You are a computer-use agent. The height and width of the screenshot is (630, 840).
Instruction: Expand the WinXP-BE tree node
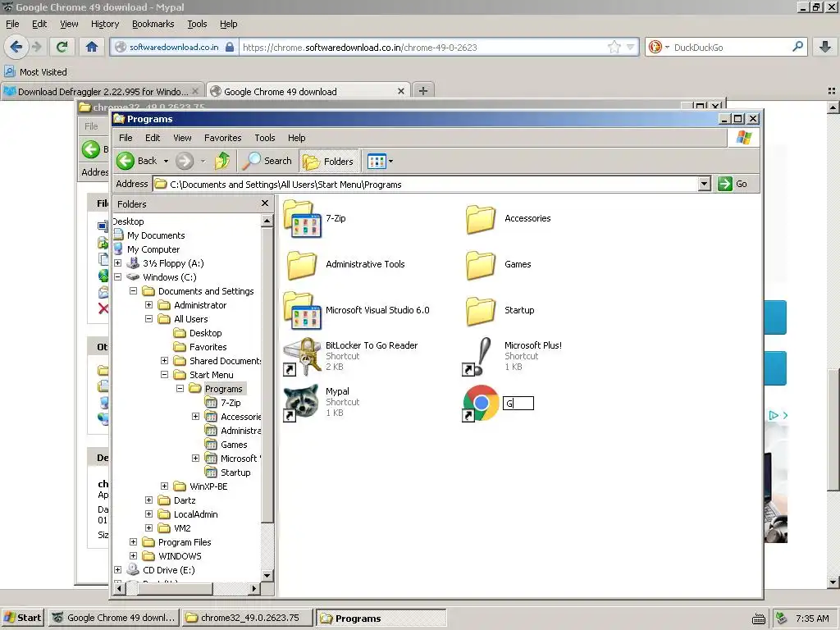164,486
